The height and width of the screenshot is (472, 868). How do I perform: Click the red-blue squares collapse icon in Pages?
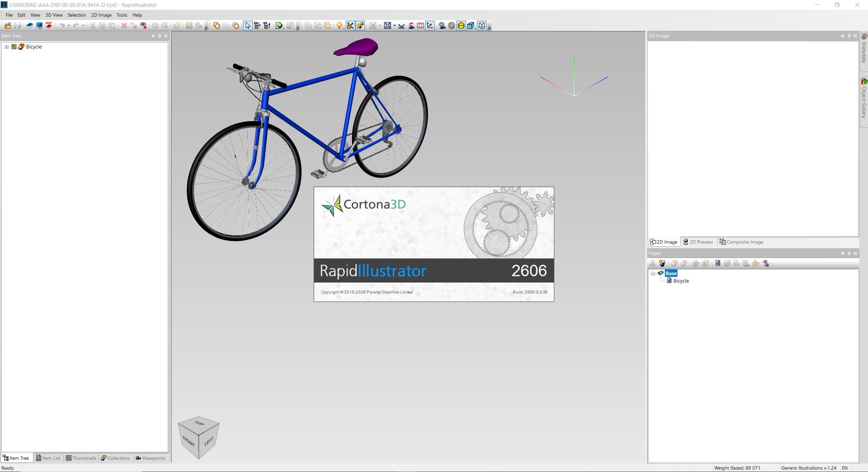tap(766, 263)
